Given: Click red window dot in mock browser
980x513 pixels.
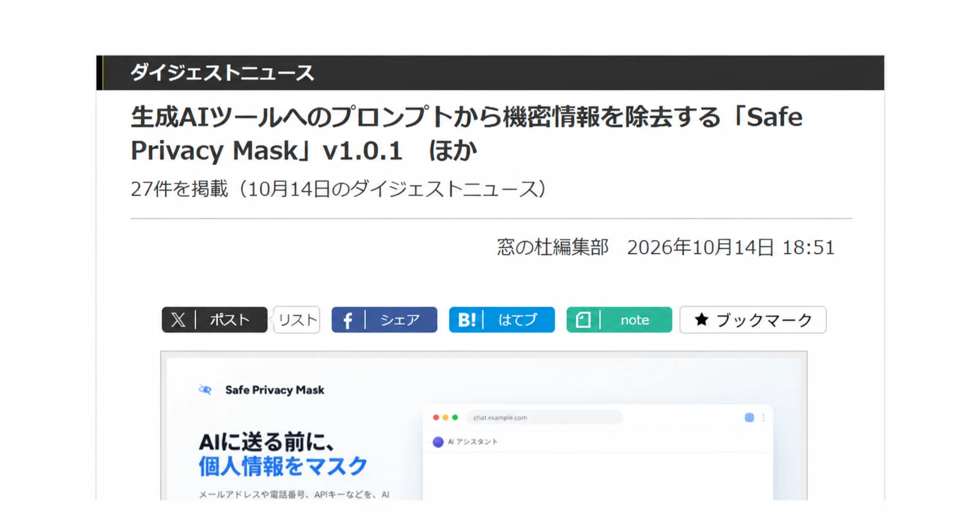Looking at the screenshot, I should tap(436, 417).
